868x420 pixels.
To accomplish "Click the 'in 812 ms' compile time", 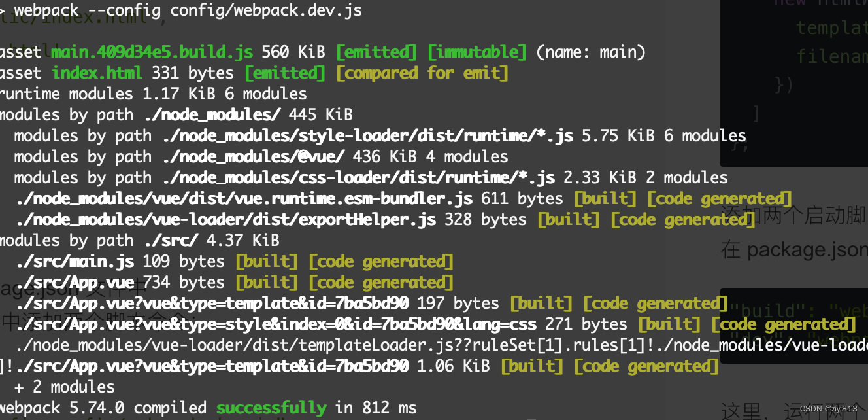I will click(376, 408).
